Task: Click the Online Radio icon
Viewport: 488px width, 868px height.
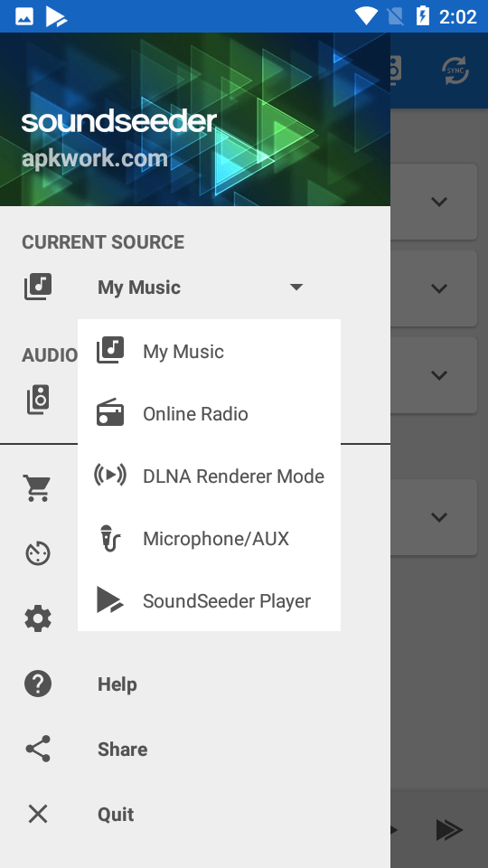Action: click(110, 412)
